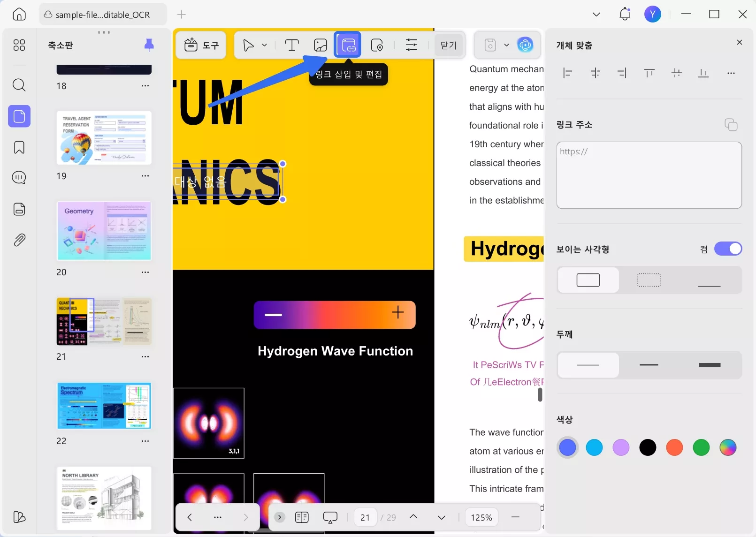Select solid rectangle border style
The image size is (756, 537).
click(x=588, y=280)
